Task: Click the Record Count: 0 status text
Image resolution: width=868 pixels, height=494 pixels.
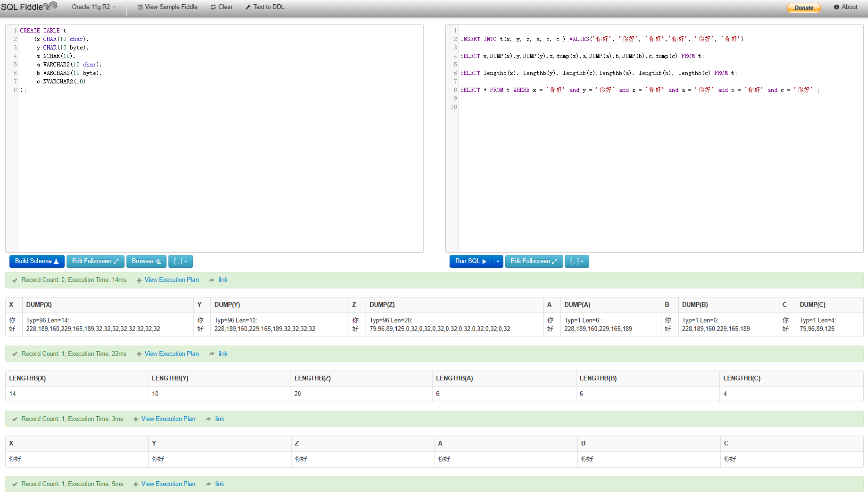Action: 74,280
